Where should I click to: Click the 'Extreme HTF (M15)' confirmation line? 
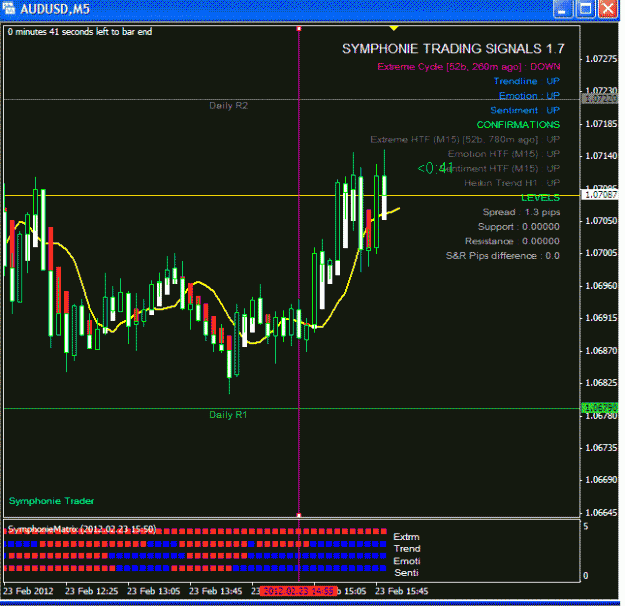(465, 140)
